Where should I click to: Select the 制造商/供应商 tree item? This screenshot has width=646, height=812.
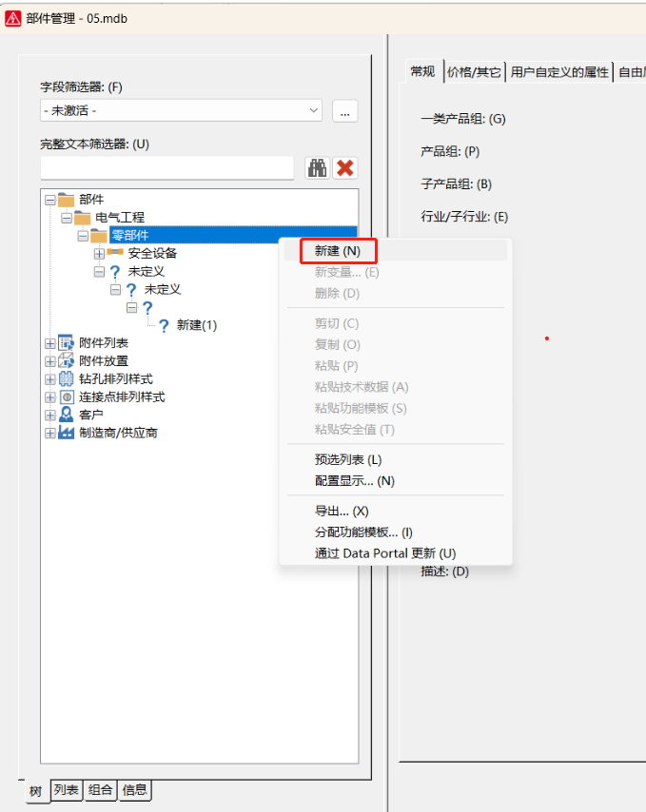pyautogui.click(x=118, y=433)
